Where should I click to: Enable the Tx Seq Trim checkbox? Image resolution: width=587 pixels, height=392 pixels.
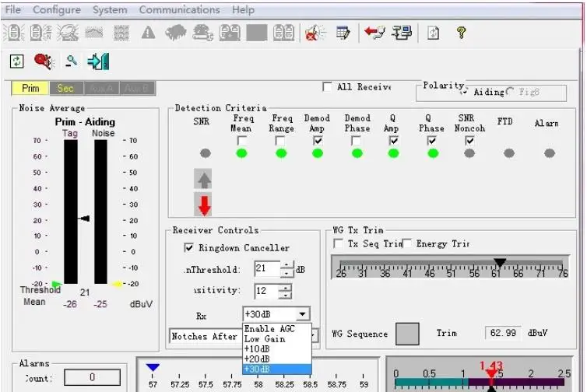coord(338,243)
